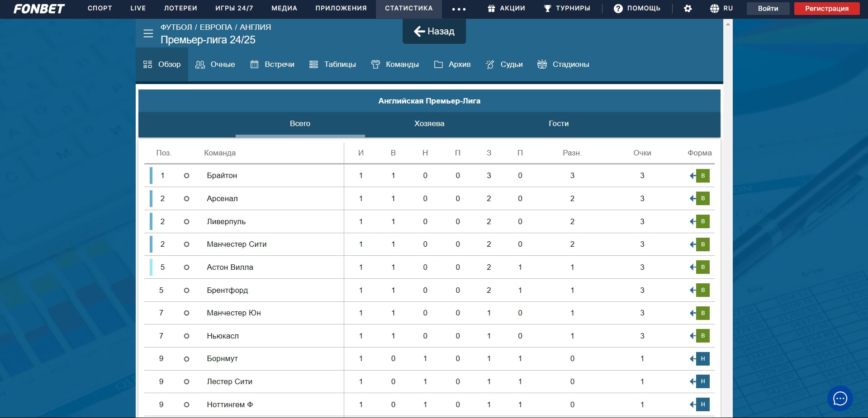Click the ФУТБОЛ / ЕВРОПА / АНГЛИЯ breadcrumb
868x418 pixels.
pyautogui.click(x=216, y=27)
